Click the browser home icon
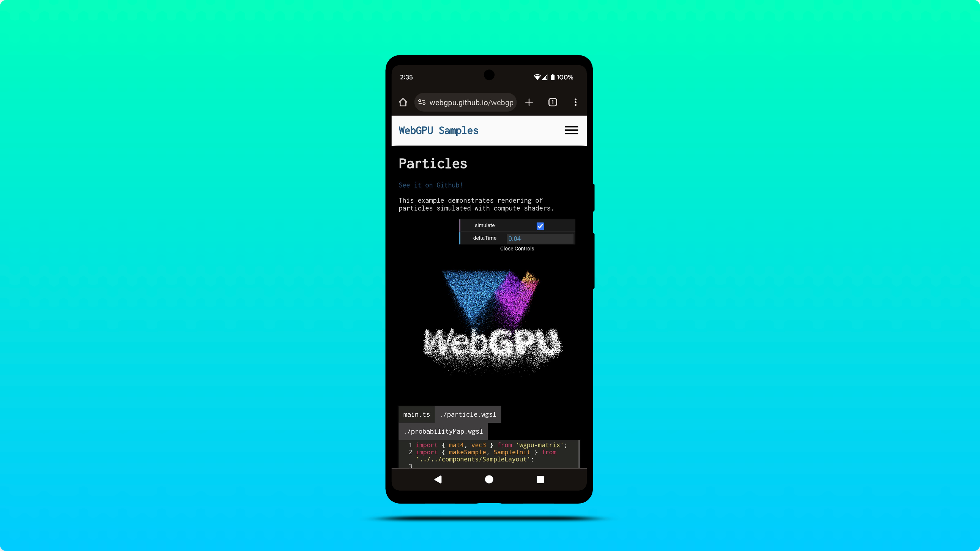The width and height of the screenshot is (980, 551). pos(402,102)
